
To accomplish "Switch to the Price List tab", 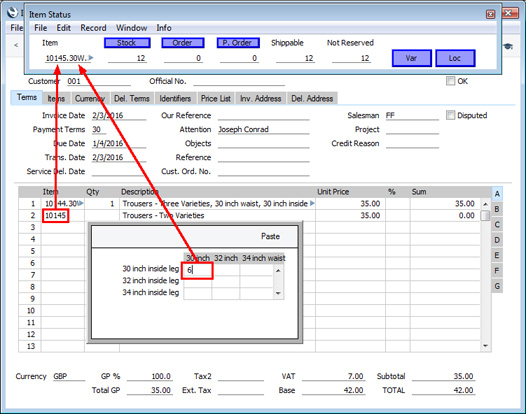I will point(216,99).
